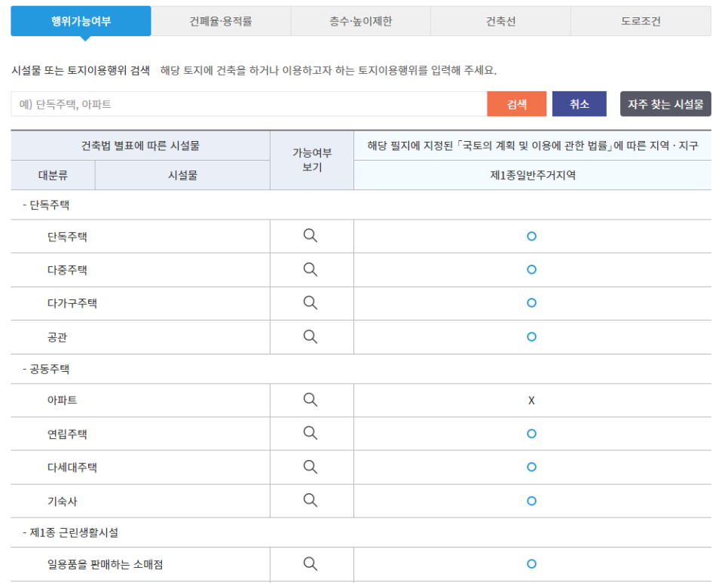Select 일용품을 판매하는 소매점 text
The height and width of the screenshot is (583, 728).
pyautogui.click(x=105, y=564)
